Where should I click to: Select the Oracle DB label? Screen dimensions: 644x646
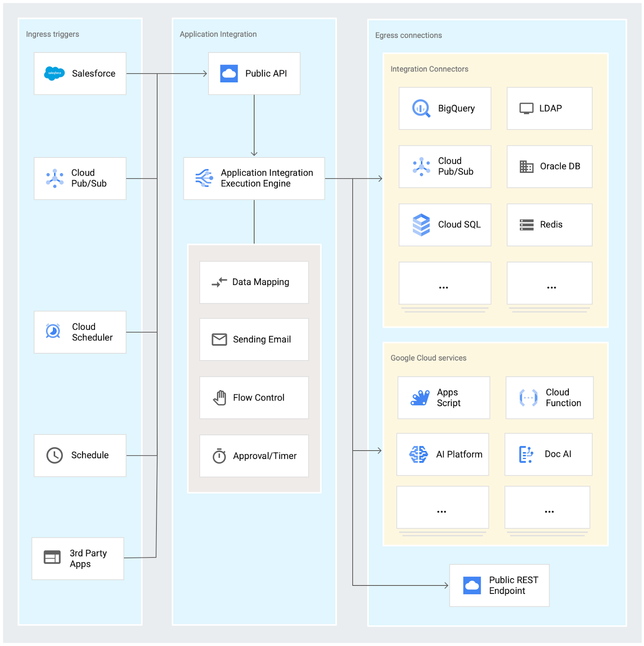coord(560,166)
